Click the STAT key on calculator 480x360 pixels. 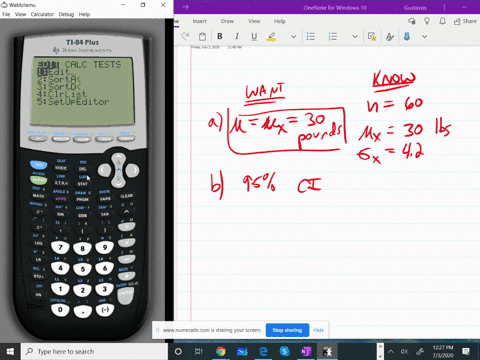tap(83, 184)
